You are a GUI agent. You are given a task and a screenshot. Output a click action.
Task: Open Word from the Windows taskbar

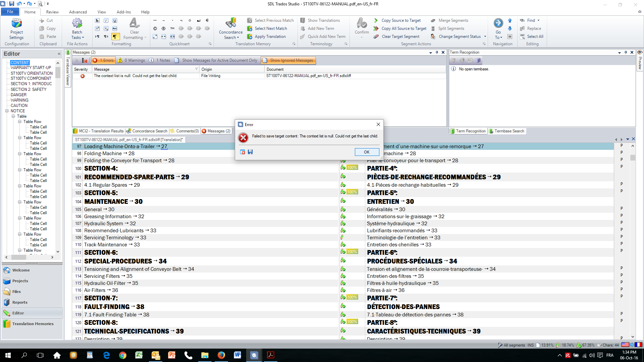point(237,355)
